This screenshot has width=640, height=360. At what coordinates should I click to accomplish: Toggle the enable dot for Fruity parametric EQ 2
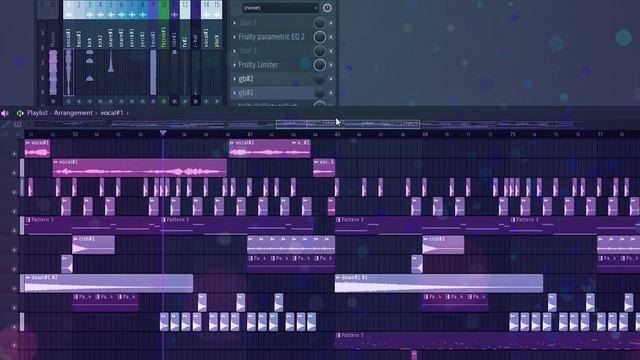pyautogui.click(x=331, y=37)
